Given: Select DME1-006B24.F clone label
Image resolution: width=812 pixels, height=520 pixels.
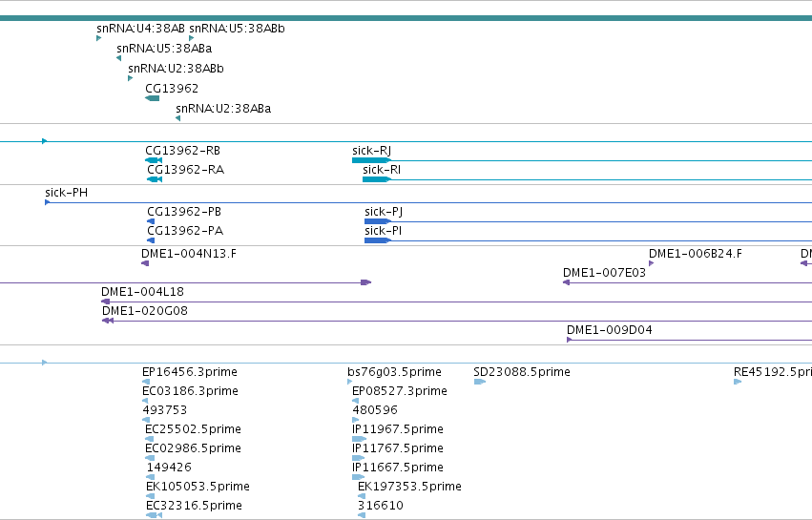Looking at the screenshot, I should tap(695, 254).
